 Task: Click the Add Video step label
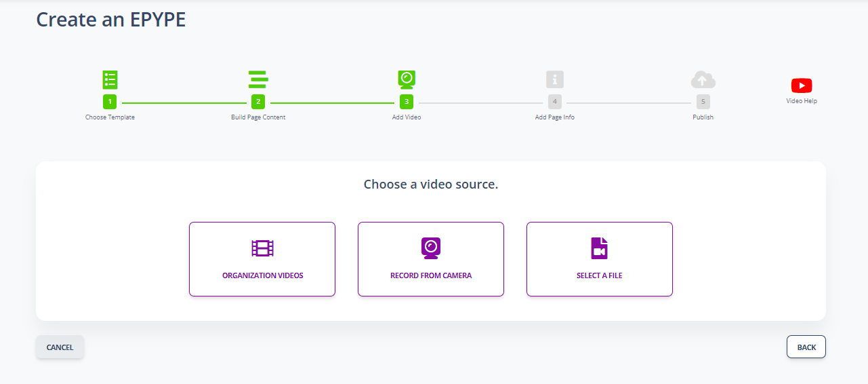407,117
